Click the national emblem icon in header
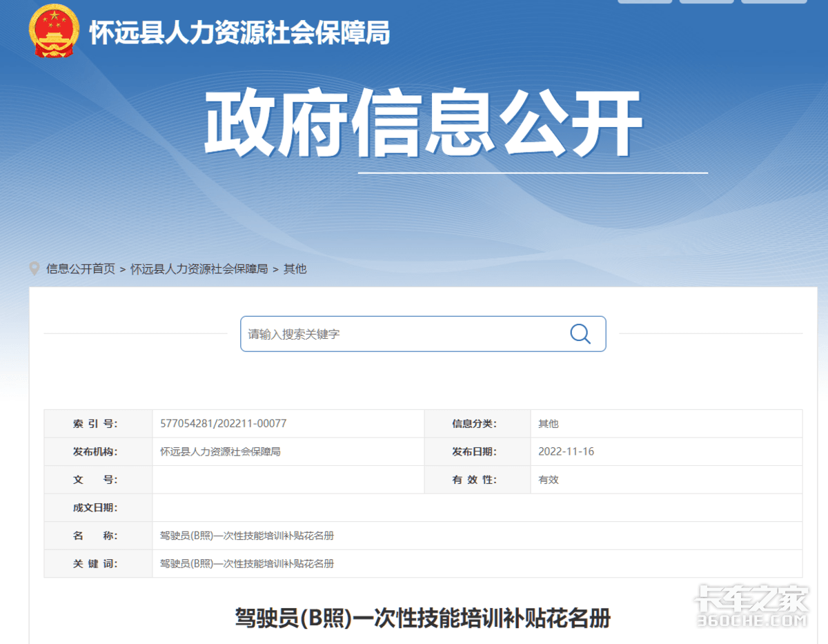The image size is (828, 644). (x=54, y=31)
